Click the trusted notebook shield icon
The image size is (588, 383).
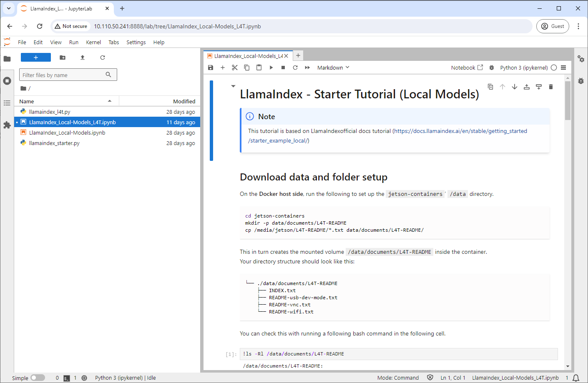pyautogui.click(x=430, y=378)
